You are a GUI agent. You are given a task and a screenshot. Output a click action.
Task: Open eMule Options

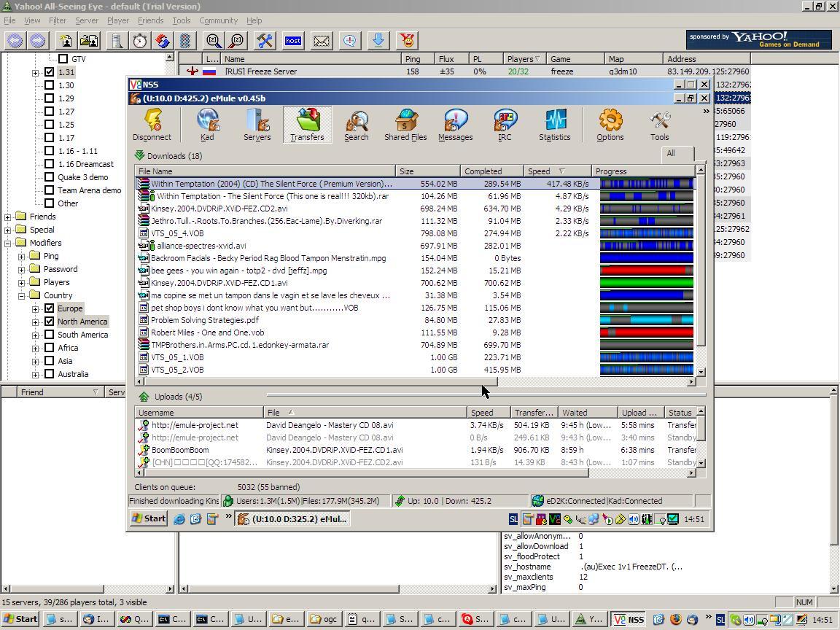click(x=610, y=125)
